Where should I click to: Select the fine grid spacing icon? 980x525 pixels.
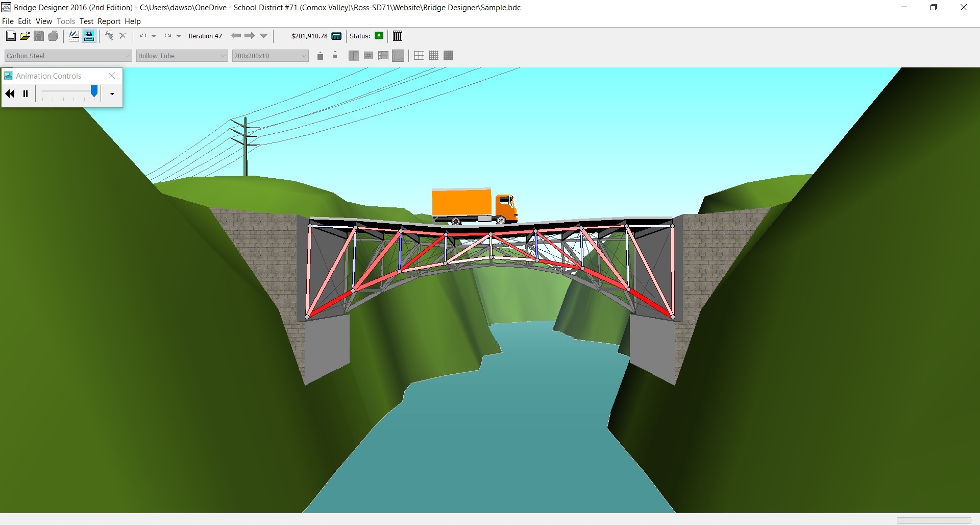coord(448,55)
